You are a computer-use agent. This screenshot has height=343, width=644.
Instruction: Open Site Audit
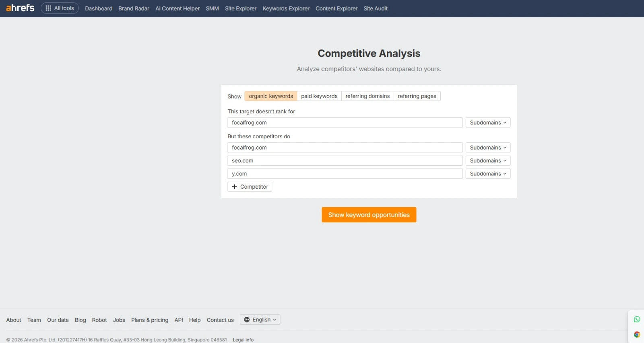[376, 8]
